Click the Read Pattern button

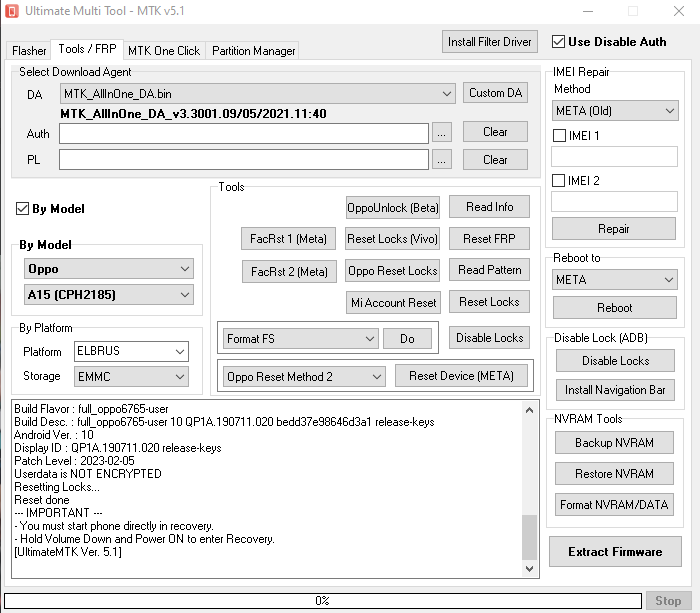pyautogui.click(x=489, y=270)
